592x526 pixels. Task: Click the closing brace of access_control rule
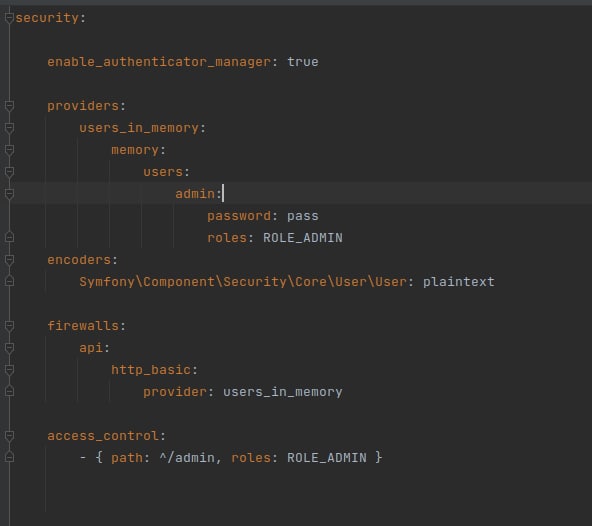coord(379,458)
